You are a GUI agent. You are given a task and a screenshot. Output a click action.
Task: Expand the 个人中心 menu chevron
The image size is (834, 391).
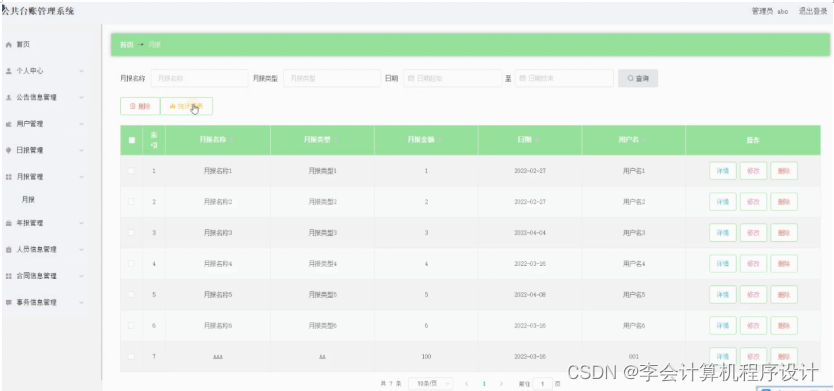pos(81,71)
